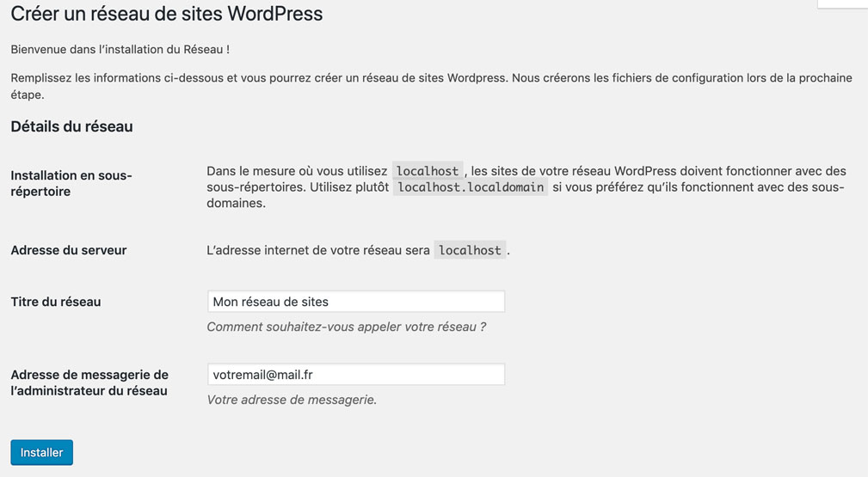
Task: Click the hint "Comment souhaitez-vous appeler votre réseau ?"
Action: click(347, 327)
